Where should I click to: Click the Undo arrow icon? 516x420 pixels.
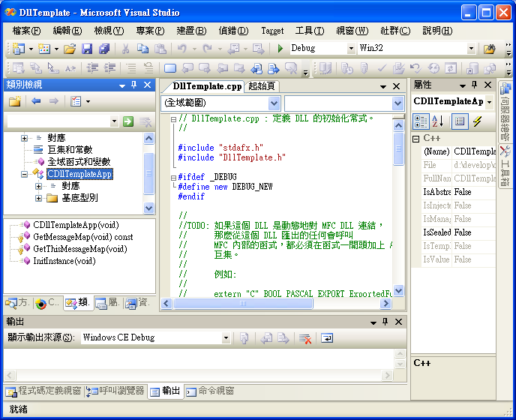[182, 49]
